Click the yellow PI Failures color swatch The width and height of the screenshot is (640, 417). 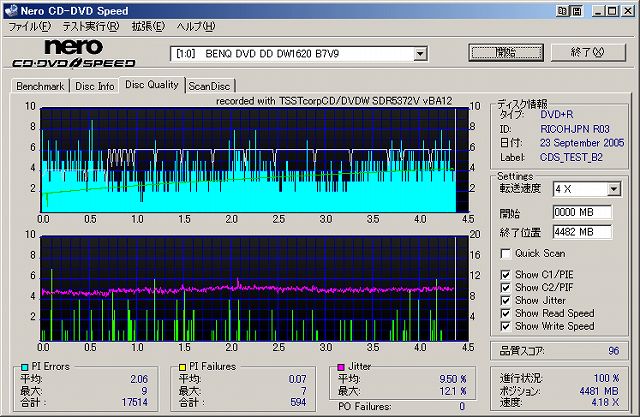pos(182,367)
